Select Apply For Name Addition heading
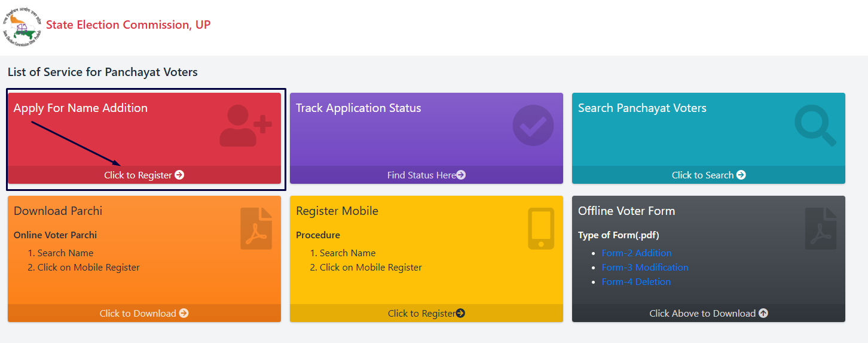 click(x=81, y=108)
